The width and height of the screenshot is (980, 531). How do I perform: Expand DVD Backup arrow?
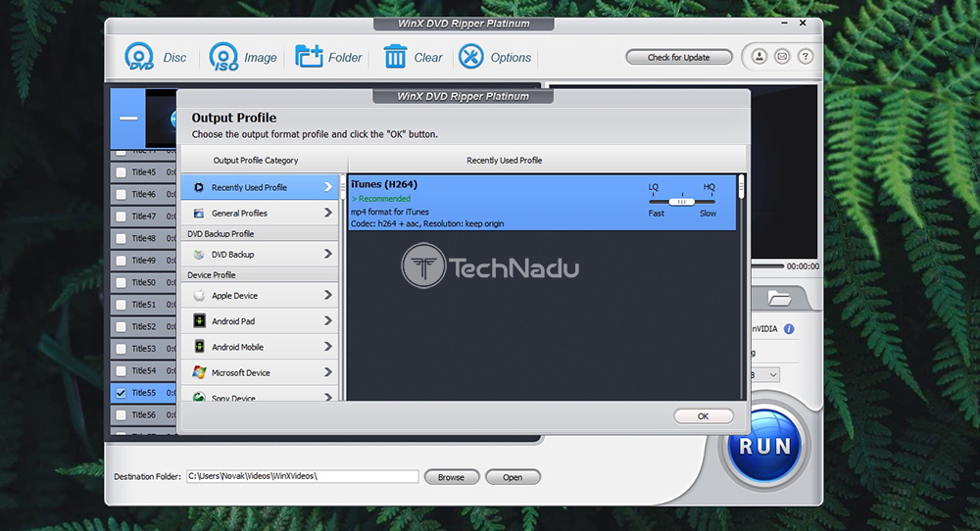(x=327, y=254)
